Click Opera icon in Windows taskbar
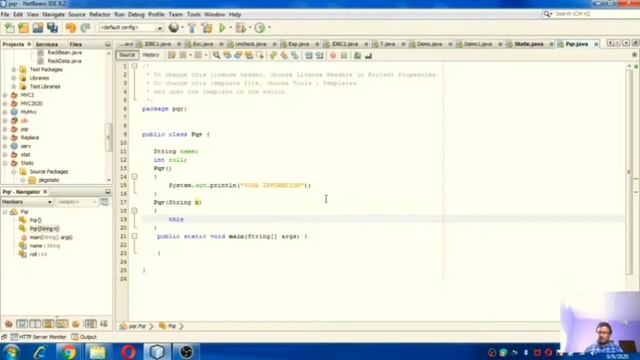 [128, 352]
